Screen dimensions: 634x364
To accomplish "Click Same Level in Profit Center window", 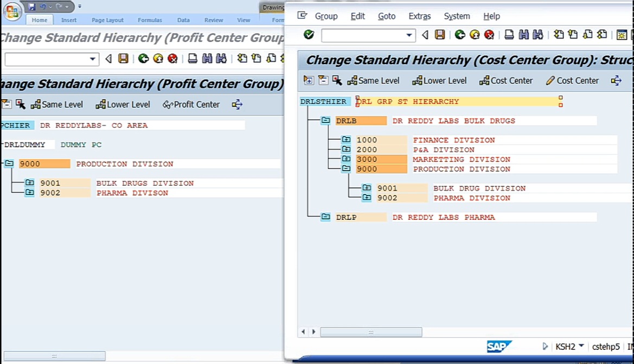I will click(x=57, y=104).
